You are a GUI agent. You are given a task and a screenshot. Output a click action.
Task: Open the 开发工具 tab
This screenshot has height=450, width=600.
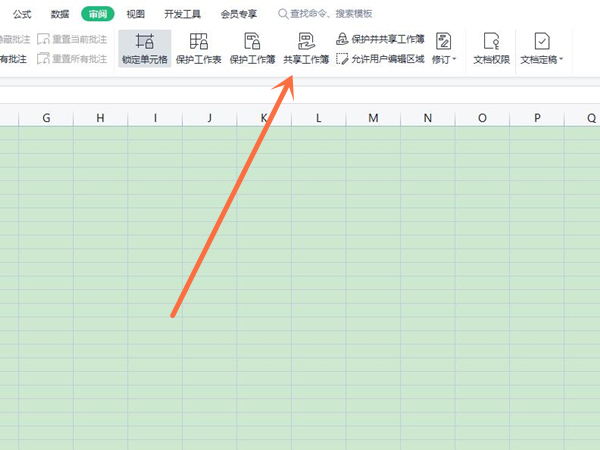coord(183,14)
